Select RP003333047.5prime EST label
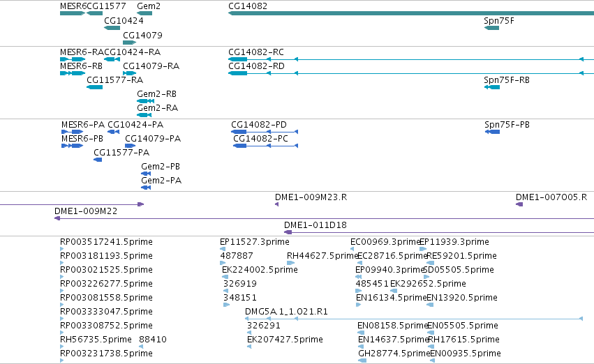594x364 pixels. (x=107, y=312)
